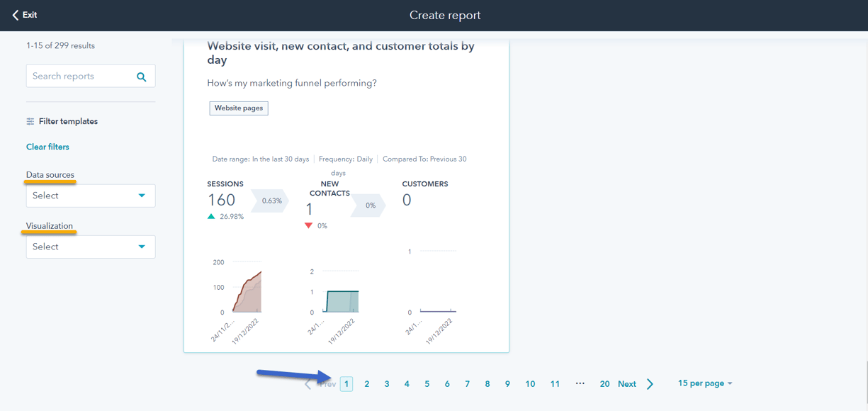Select page 1 in the pagination

[346, 383]
